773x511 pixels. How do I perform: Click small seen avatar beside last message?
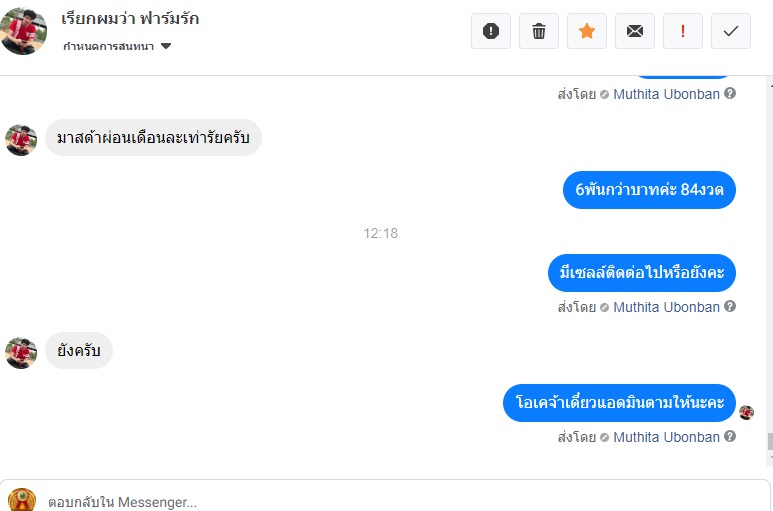pyautogui.click(x=746, y=412)
